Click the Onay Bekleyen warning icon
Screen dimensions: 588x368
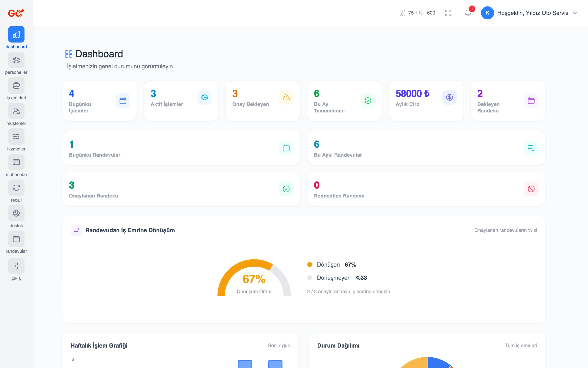286,97
